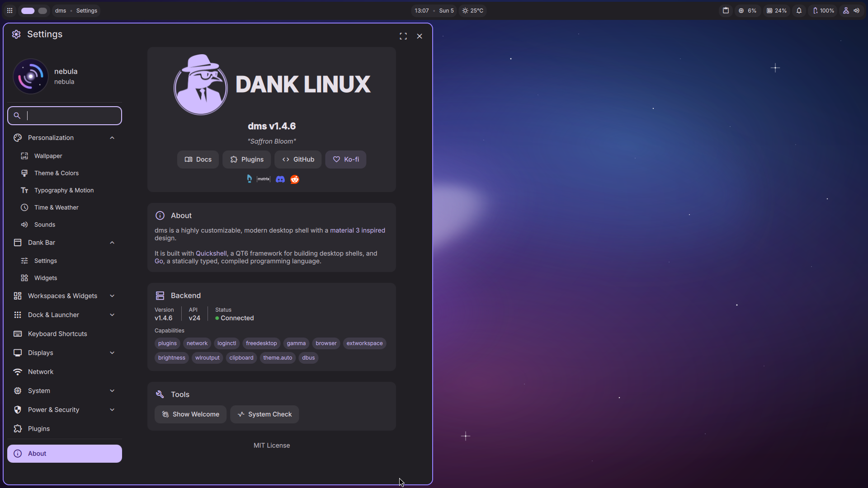Open the 25°C weather widget

click(472, 10)
